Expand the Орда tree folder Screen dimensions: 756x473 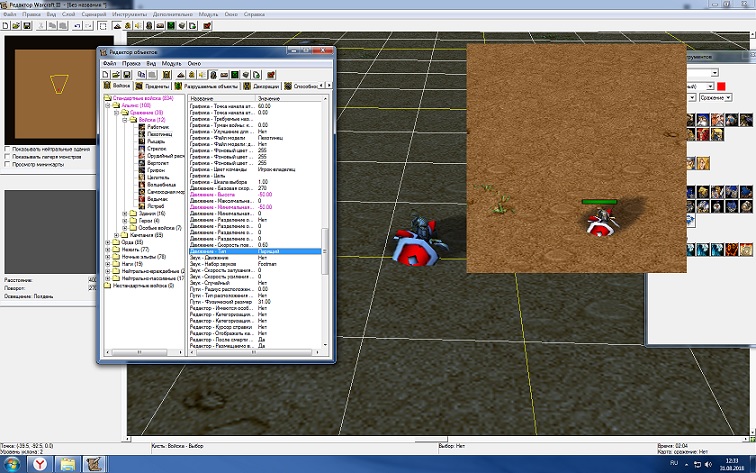click(x=108, y=242)
